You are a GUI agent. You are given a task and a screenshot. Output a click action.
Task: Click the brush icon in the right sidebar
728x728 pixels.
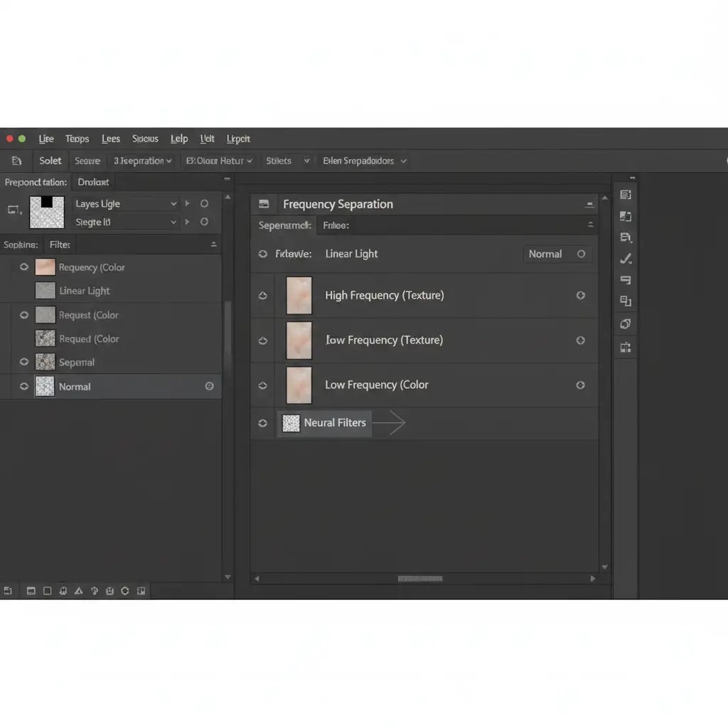(626, 259)
